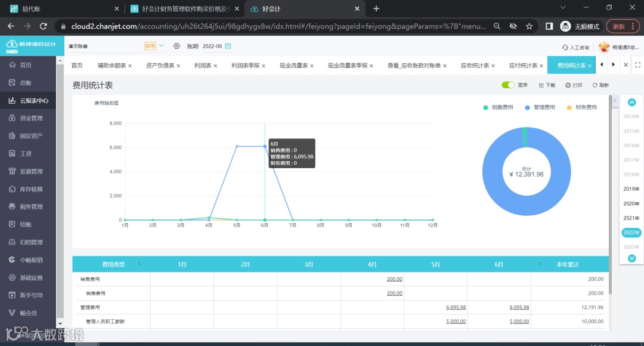This screenshot has height=346, width=644.
Task: Switch to 应收统计表 tab
Action: (475, 66)
